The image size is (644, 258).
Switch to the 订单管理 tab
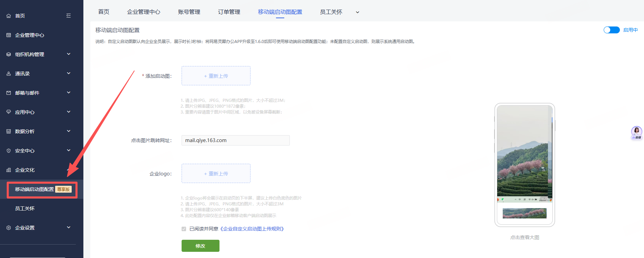(229, 12)
